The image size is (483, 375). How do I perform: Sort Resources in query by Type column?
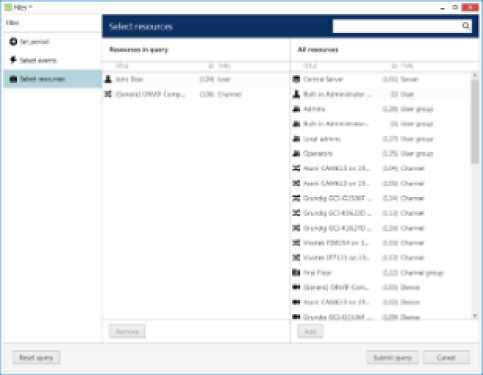[224, 66]
